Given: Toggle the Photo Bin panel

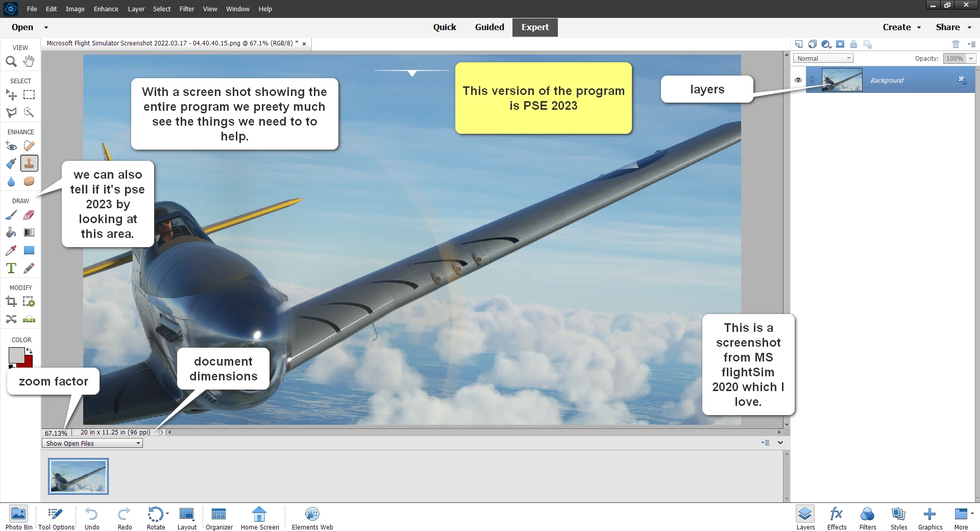Looking at the screenshot, I should [19, 518].
